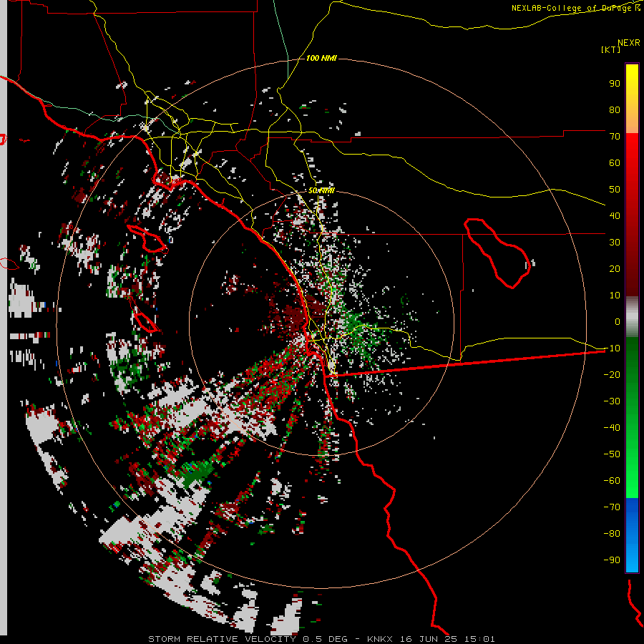Select the positive 10 knot scale label
This screenshot has width=644, height=644.
tap(615, 296)
